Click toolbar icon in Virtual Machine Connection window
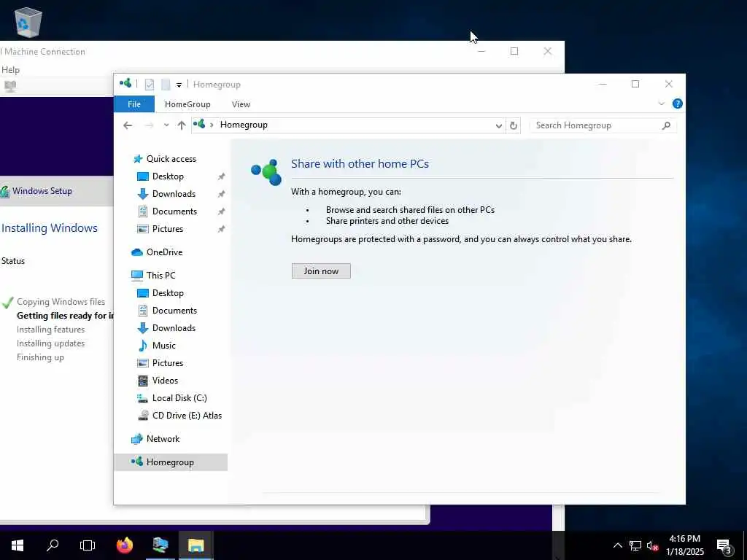747x560 pixels. 10,86
